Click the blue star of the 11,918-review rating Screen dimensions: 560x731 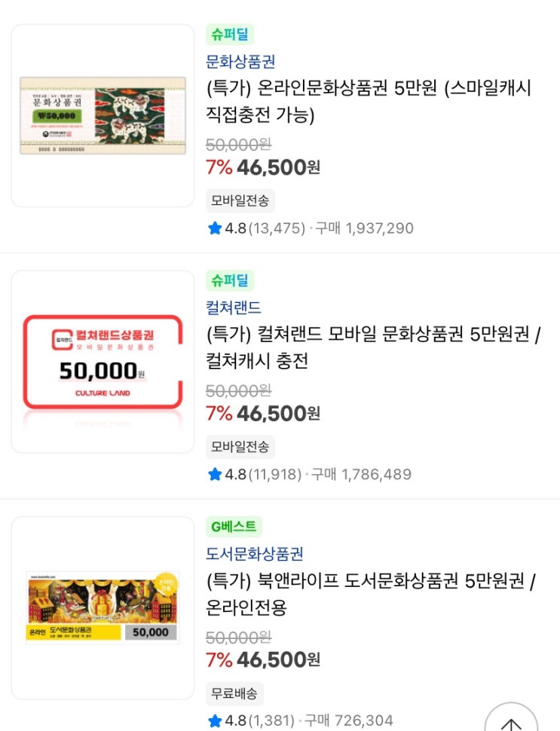click(215, 475)
